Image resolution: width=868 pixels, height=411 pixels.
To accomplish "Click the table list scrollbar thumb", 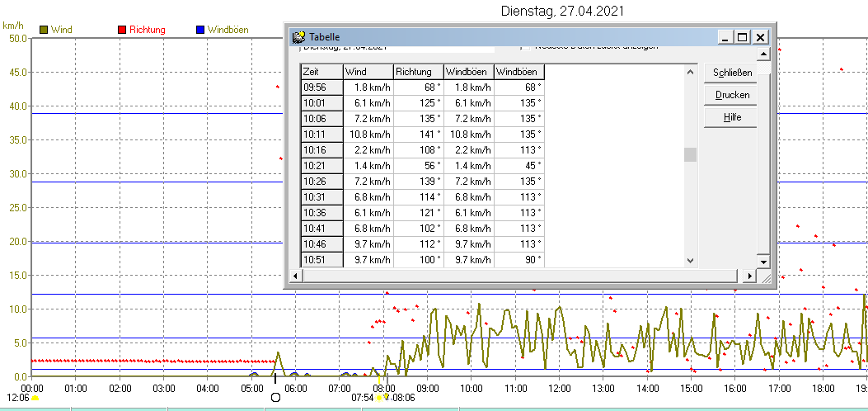I will point(690,154).
